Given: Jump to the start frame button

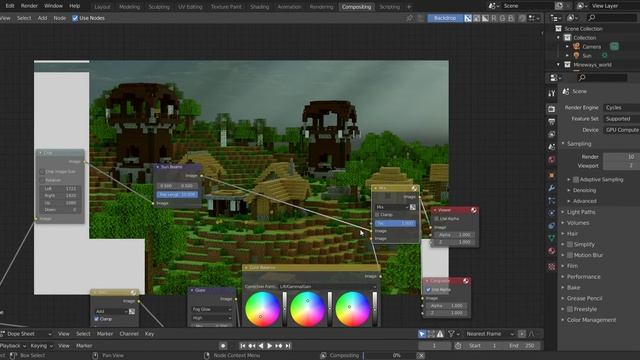Looking at the screenshot, I should click(x=243, y=346).
